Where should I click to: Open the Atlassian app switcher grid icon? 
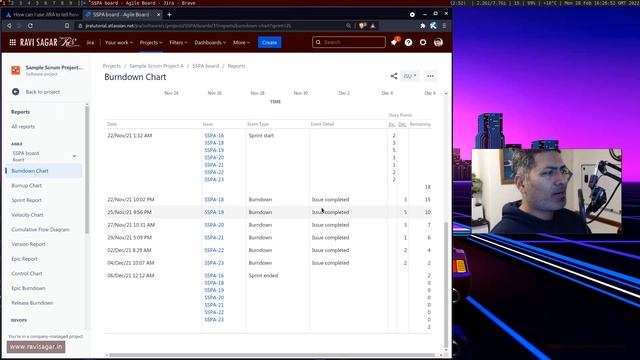coord(13,42)
